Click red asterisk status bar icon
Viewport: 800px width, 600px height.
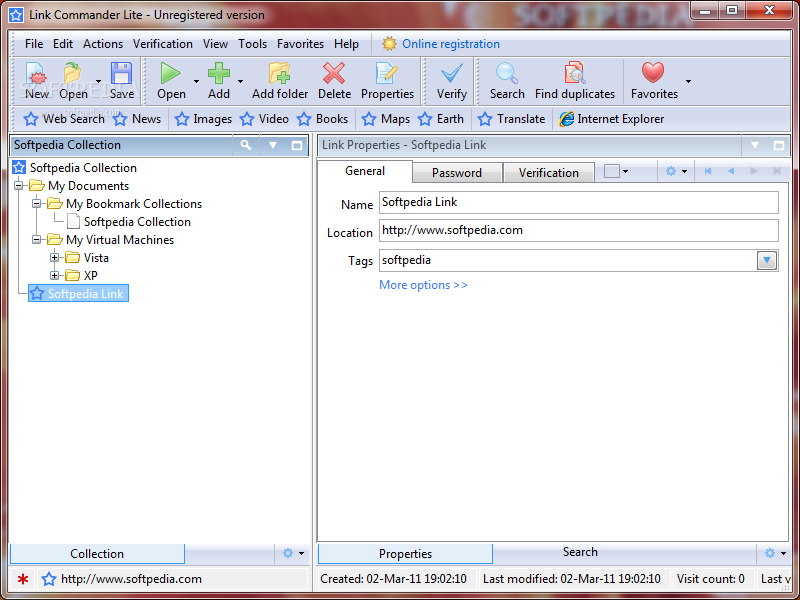click(x=22, y=579)
